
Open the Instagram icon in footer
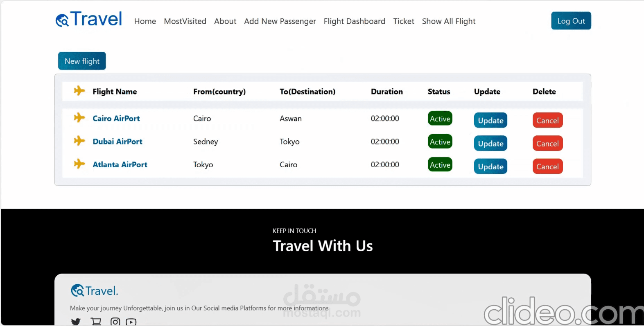coord(115,322)
